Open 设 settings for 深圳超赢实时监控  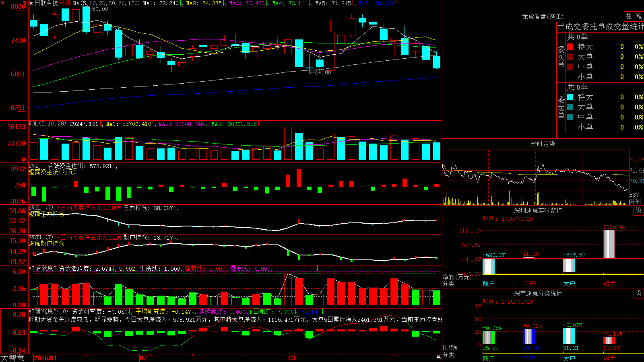639,210
